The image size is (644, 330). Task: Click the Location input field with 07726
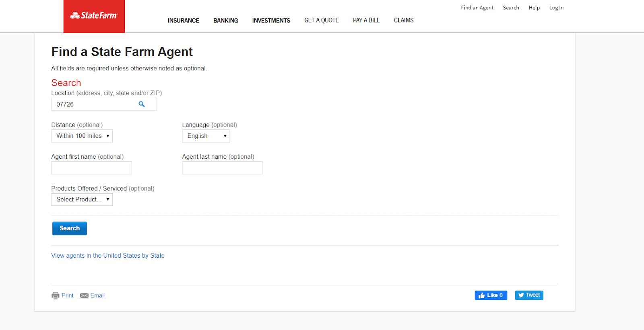[104, 104]
